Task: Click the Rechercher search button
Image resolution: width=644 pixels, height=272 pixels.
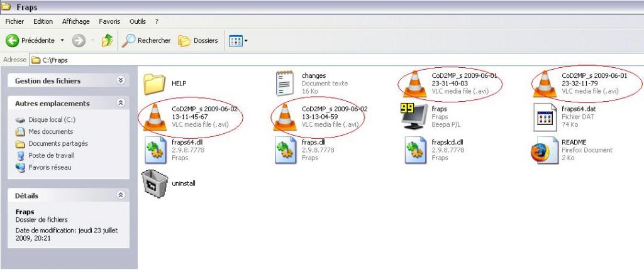Action: [146, 41]
